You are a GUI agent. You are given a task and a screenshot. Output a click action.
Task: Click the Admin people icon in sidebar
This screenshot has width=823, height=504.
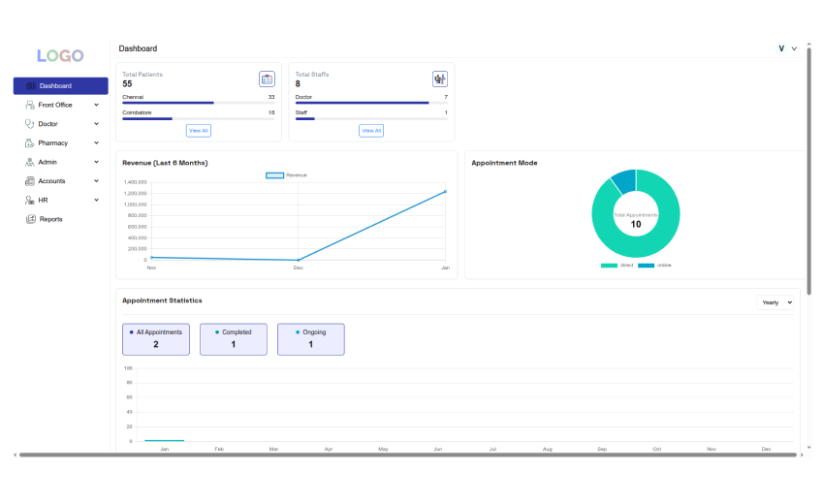30,162
